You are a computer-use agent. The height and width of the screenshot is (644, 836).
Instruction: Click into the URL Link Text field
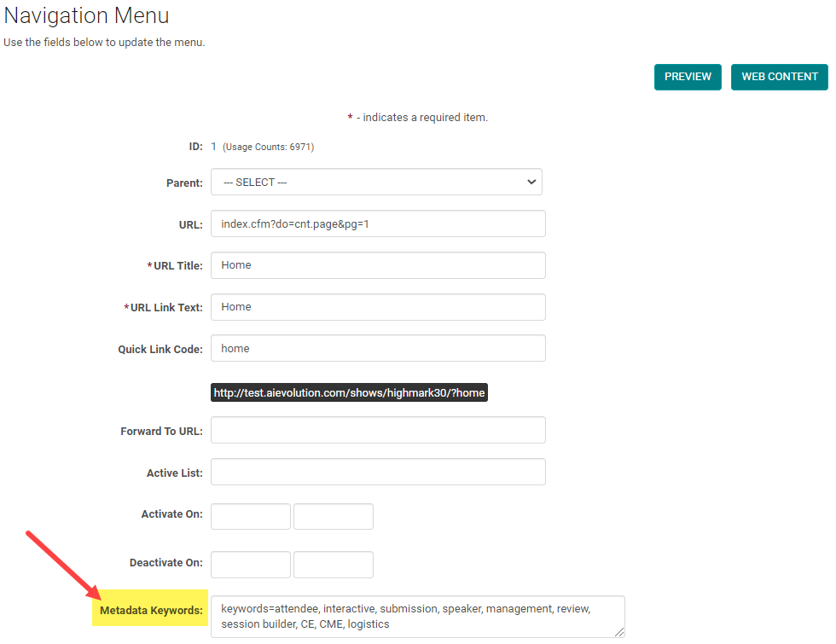point(378,307)
